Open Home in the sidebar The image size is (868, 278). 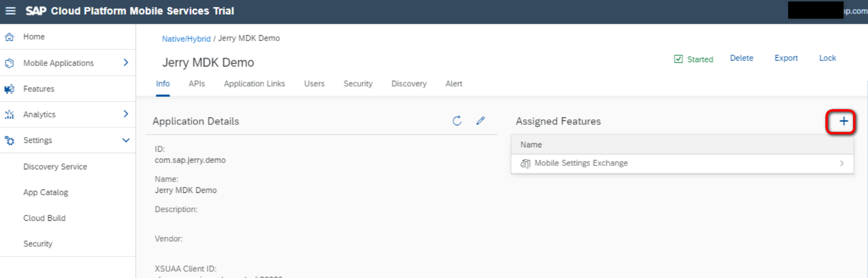pyautogui.click(x=34, y=37)
